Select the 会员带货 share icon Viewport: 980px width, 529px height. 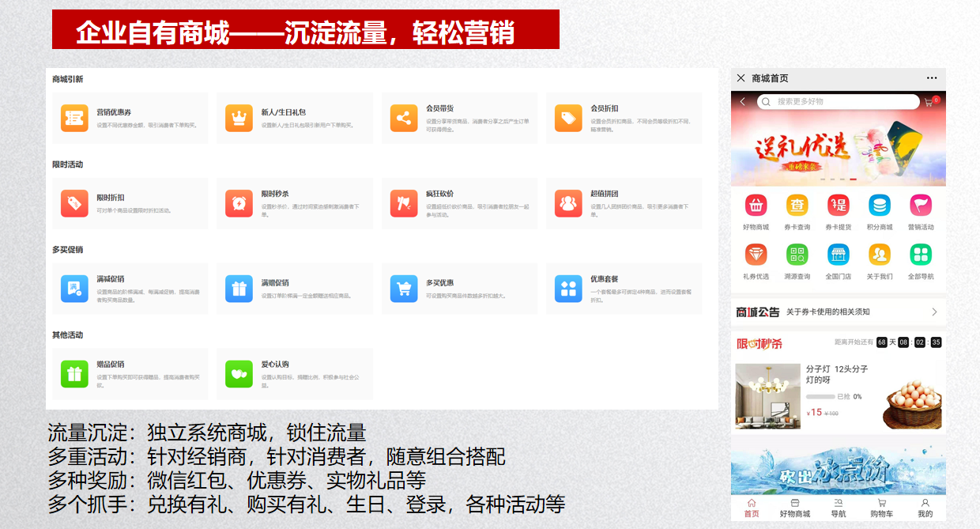(x=404, y=119)
